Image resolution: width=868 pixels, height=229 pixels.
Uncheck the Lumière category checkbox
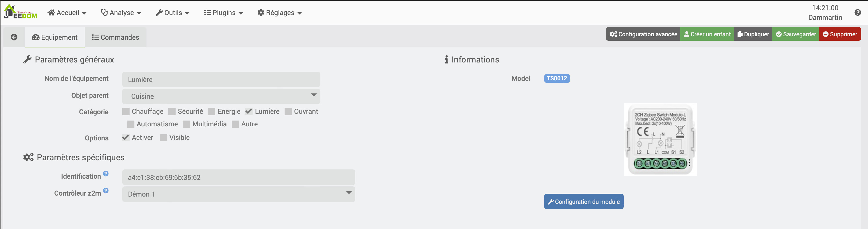(x=249, y=112)
